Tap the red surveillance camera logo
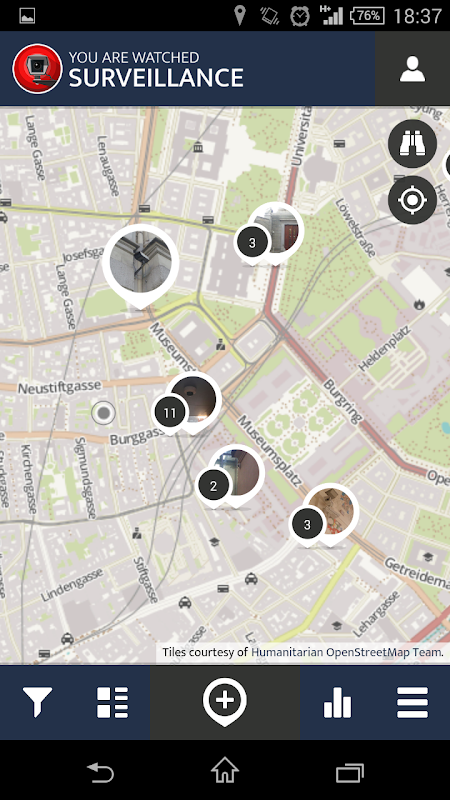Screen dimensions: 450x800 coord(37,69)
